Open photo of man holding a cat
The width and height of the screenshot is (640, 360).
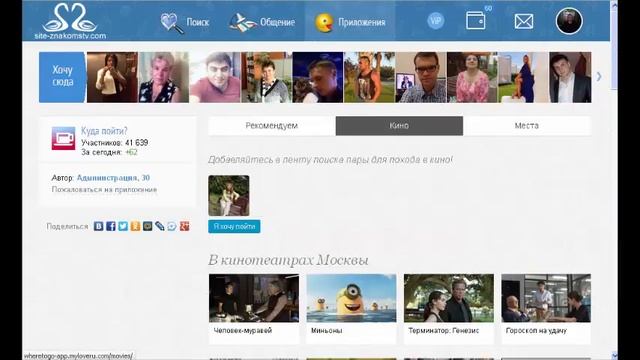(318, 77)
